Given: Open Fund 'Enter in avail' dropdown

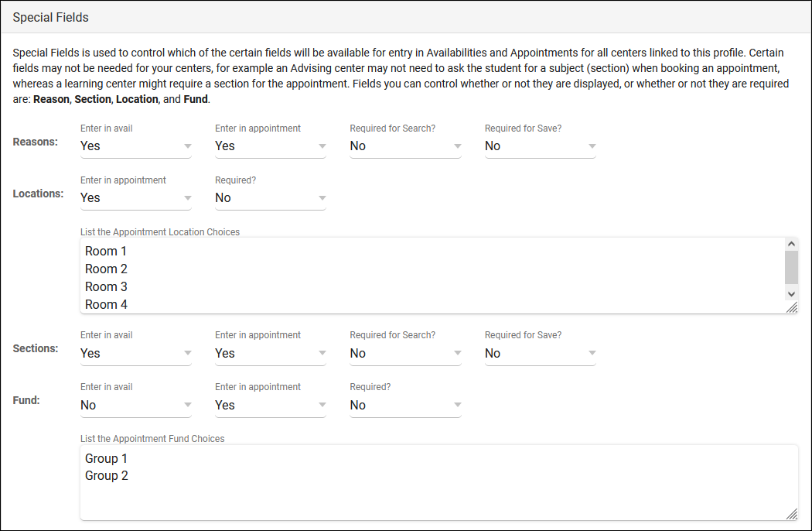Looking at the screenshot, I should click(135, 405).
